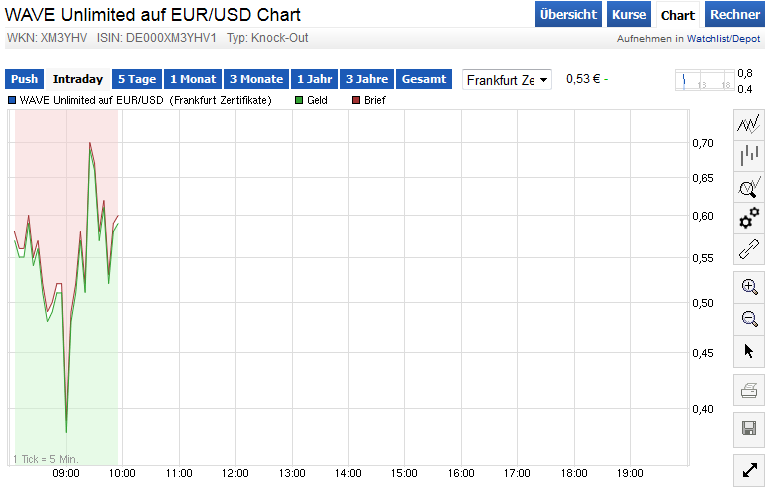Zoom in on the chart
Image resolution: width=768 pixels, height=497 pixels.
click(x=749, y=287)
